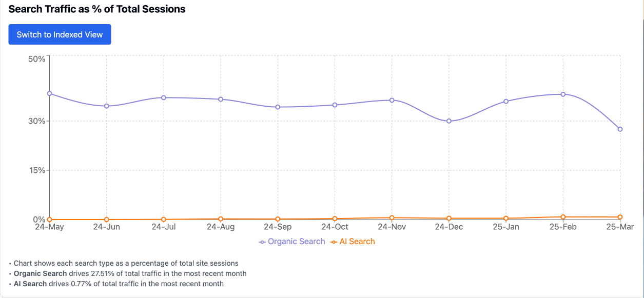Click the 25-Mar axis label
Screen dimensions: 644x298
tap(619, 226)
